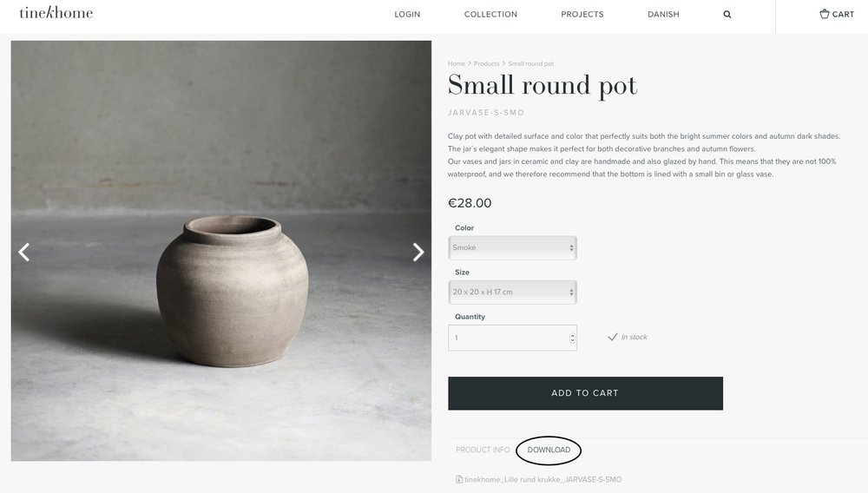Expand the Size dropdown

click(x=512, y=292)
